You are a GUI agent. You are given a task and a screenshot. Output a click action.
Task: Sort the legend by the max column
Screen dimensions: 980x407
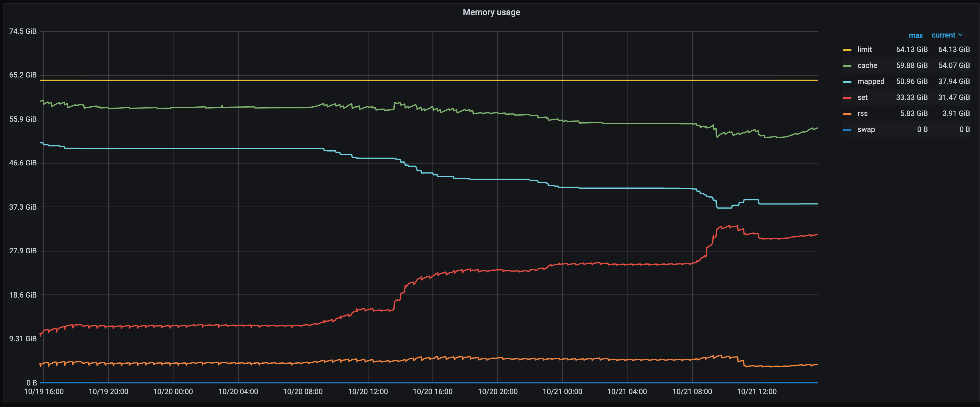[916, 35]
